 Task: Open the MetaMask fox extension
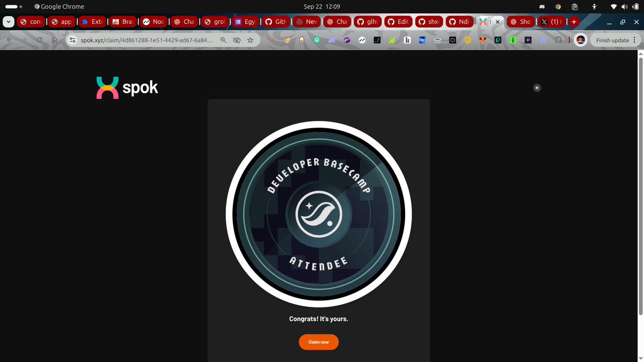482,40
